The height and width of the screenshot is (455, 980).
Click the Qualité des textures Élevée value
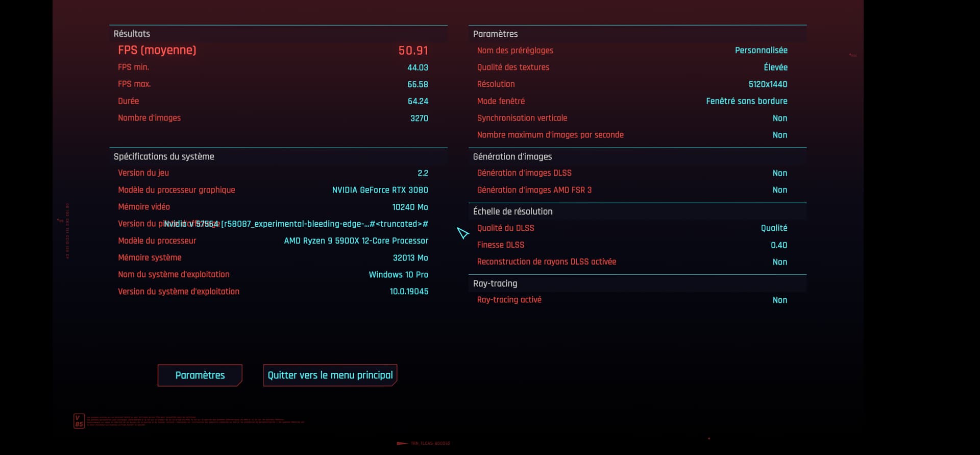(775, 67)
